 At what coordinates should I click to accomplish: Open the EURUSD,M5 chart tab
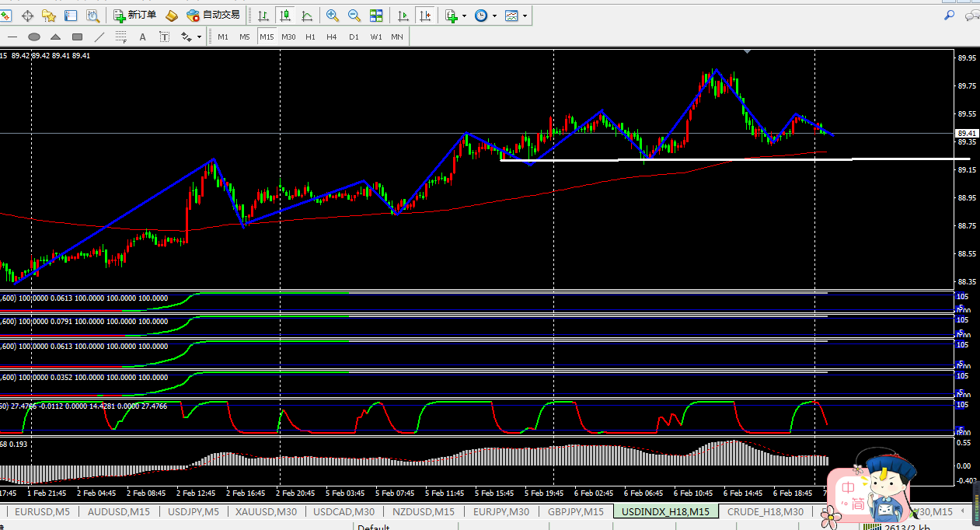[x=42, y=511]
